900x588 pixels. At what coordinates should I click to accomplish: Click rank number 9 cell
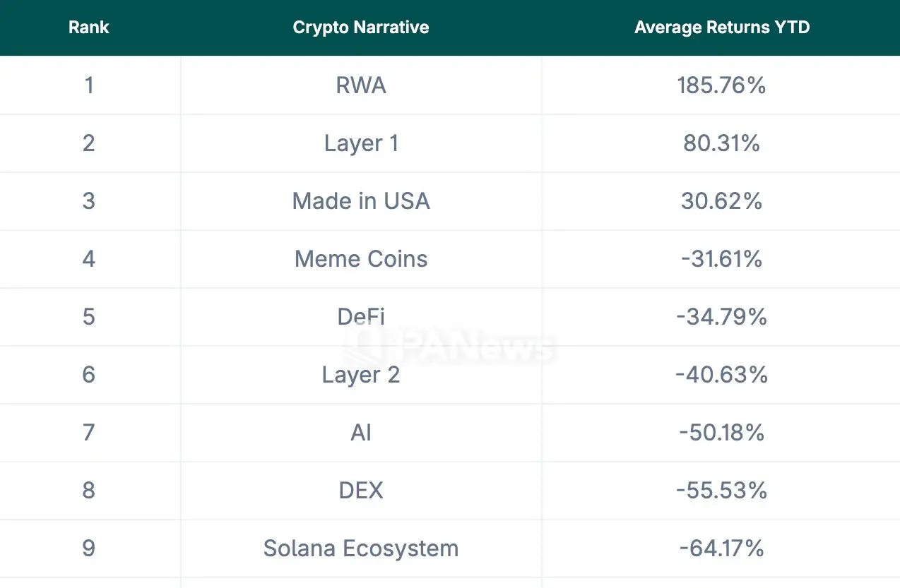(x=89, y=548)
